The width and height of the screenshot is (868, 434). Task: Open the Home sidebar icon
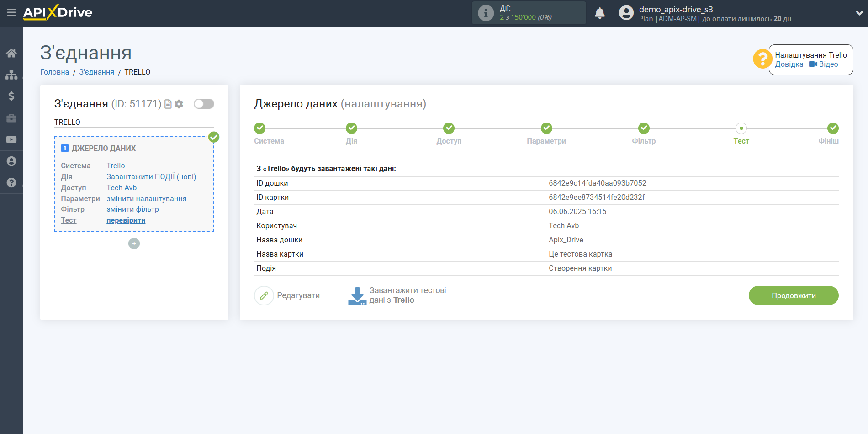[11, 53]
